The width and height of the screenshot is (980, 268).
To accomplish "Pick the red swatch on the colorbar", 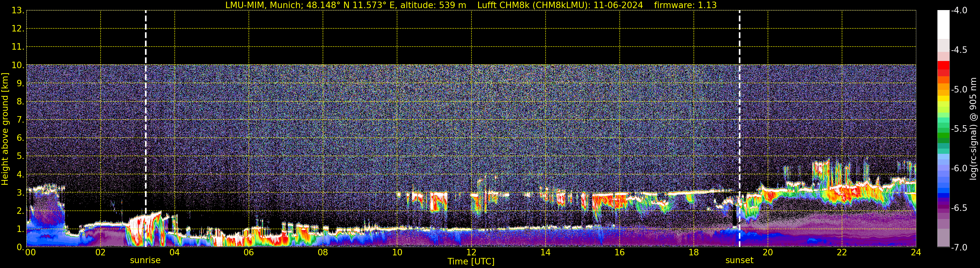I will (943, 65).
